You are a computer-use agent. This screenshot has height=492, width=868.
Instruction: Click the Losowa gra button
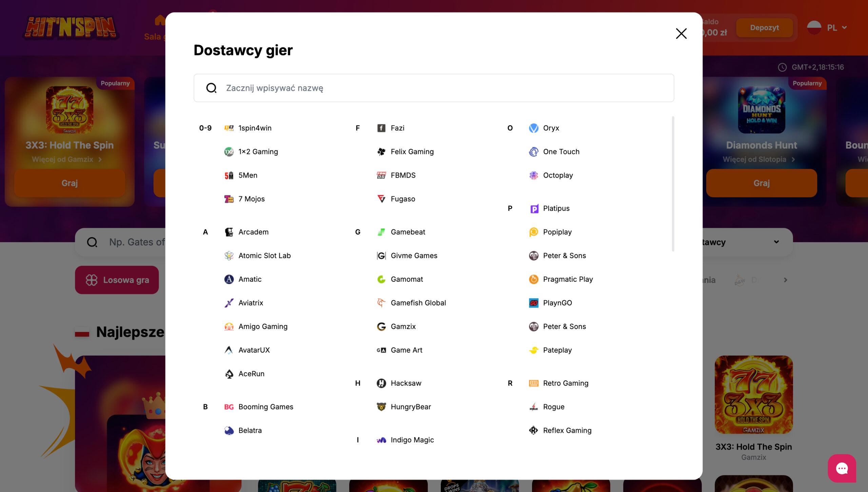click(117, 280)
